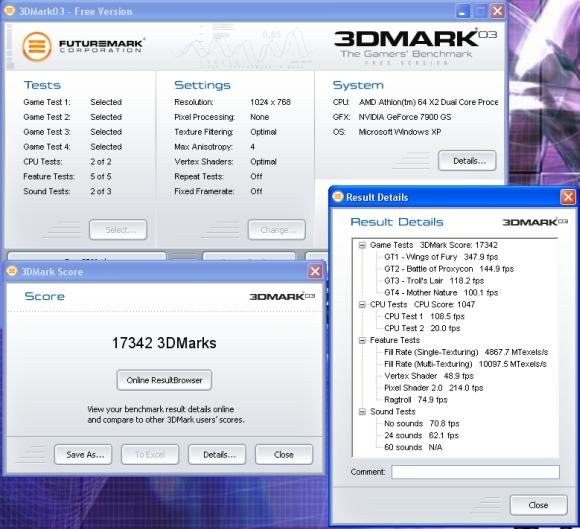Click the Resolution value 1024 x 768

[x=270, y=102]
